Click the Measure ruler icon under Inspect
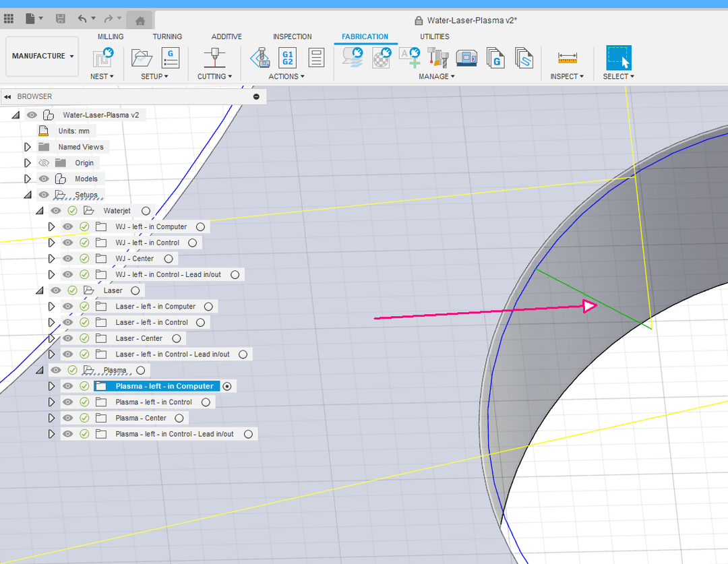 click(x=568, y=57)
